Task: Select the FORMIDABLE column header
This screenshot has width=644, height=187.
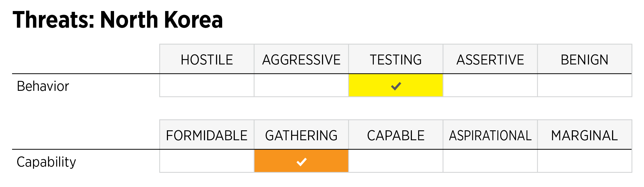Action: tap(207, 135)
